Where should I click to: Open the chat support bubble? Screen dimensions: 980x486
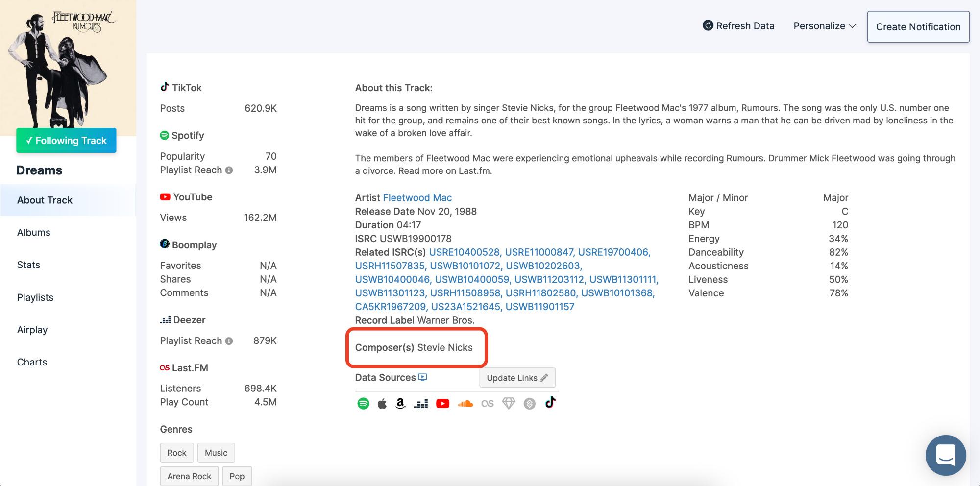(946, 455)
